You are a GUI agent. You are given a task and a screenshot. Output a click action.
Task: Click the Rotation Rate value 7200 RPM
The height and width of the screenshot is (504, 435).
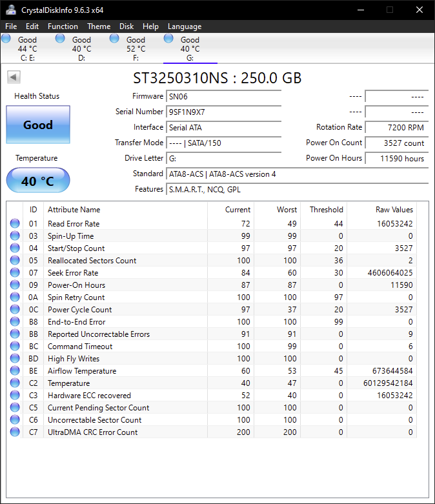(x=397, y=127)
